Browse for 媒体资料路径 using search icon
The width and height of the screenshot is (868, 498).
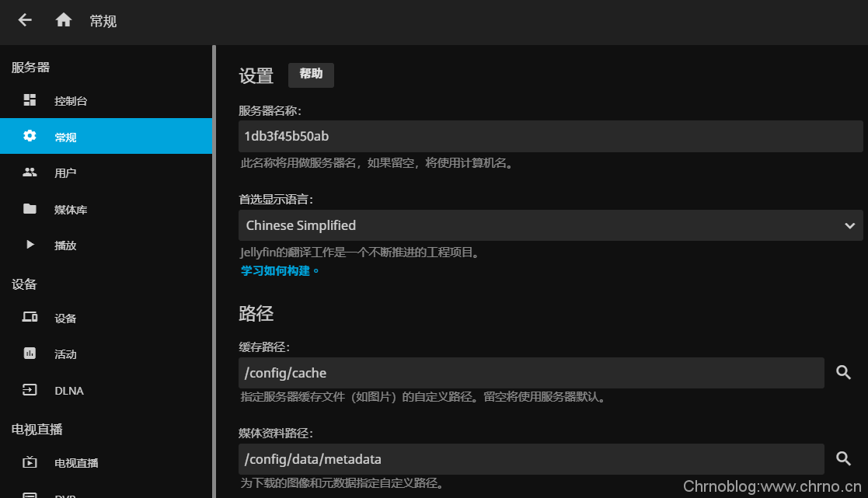[844, 459]
